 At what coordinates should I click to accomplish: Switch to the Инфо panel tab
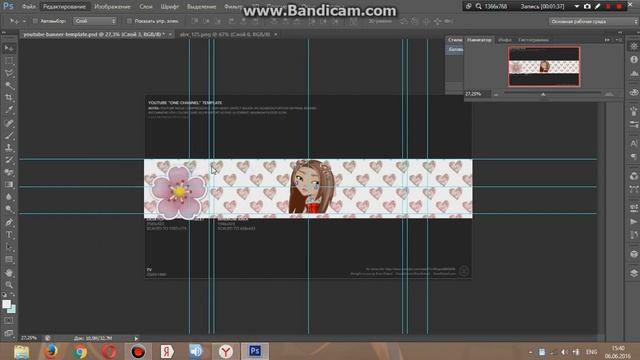point(505,40)
